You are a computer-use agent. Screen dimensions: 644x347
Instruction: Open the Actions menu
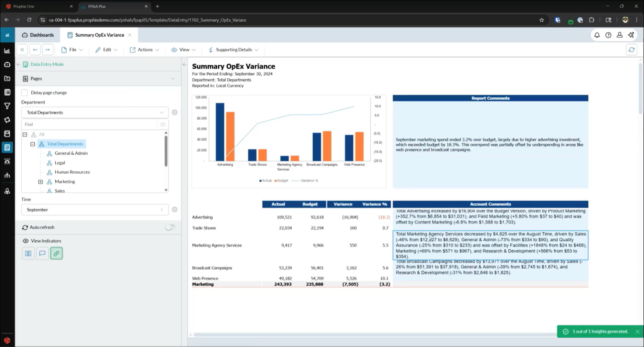(x=145, y=50)
